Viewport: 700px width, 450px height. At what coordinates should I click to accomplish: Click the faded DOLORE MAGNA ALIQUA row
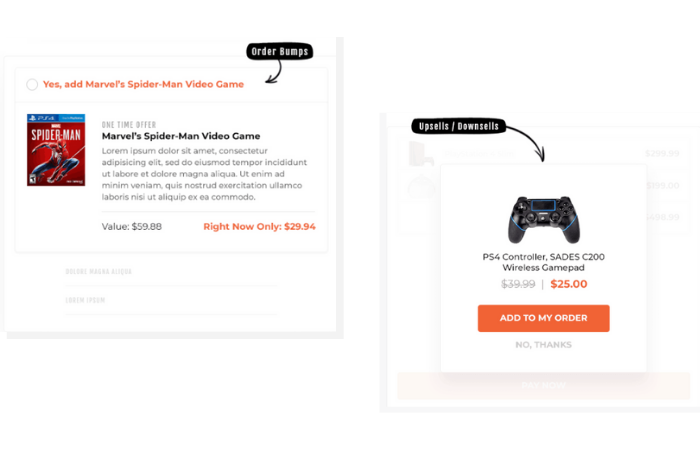(x=99, y=271)
